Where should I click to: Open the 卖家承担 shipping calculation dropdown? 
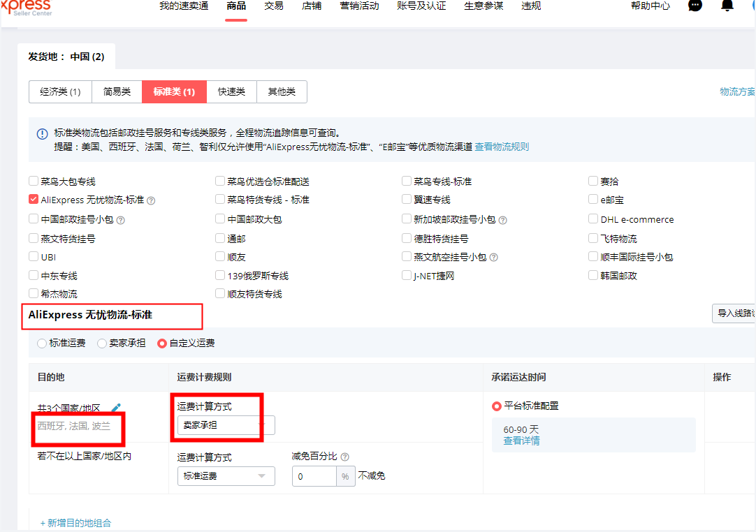226,425
